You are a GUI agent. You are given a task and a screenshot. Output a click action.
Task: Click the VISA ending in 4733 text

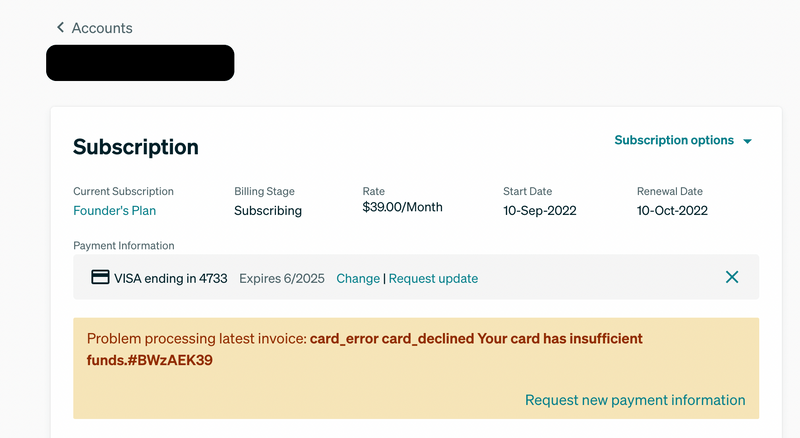(170, 278)
